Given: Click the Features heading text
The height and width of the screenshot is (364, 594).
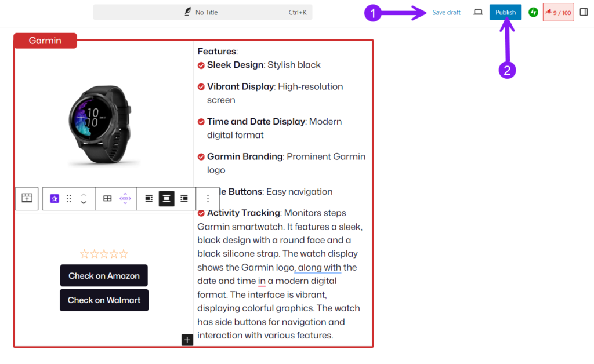Looking at the screenshot, I should 218,52.
